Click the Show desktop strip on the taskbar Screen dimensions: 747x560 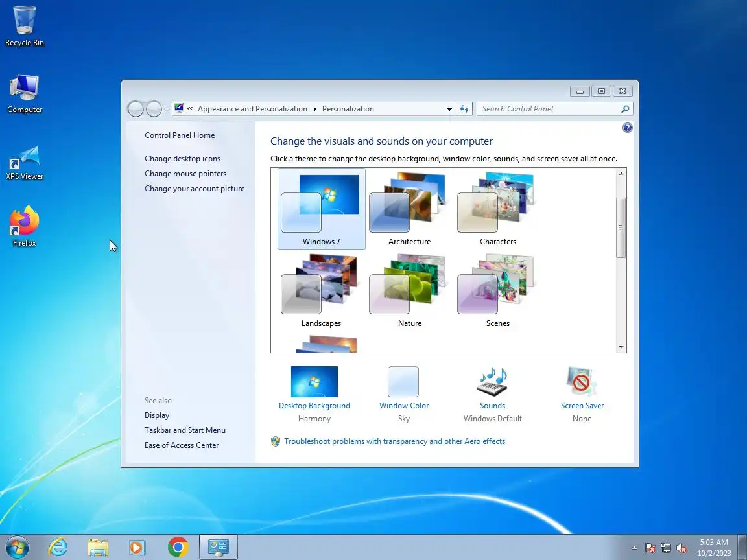(x=742, y=547)
